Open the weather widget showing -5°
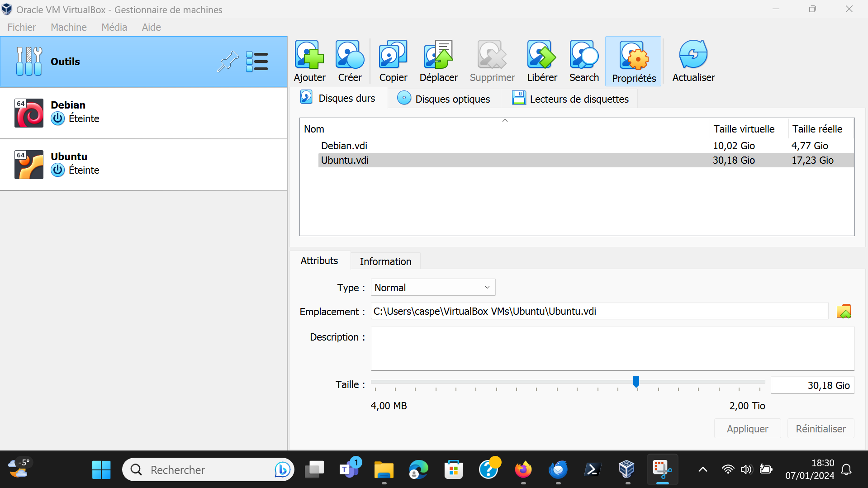The height and width of the screenshot is (488, 868). 19,469
